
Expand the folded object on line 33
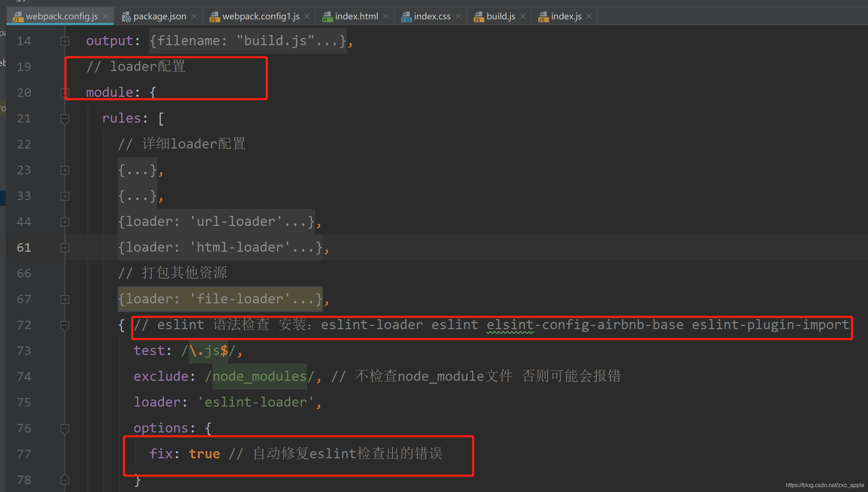coord(65,196)
